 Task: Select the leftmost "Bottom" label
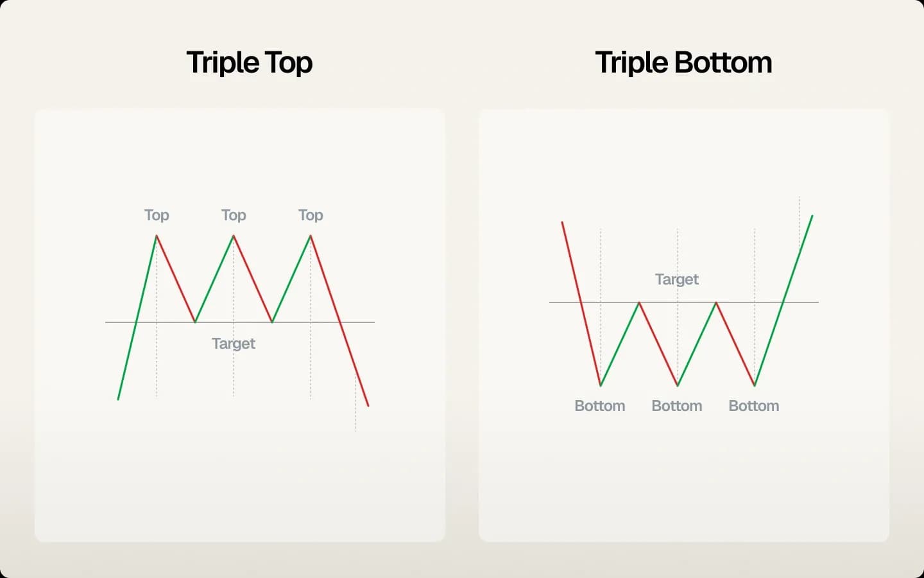[x=600, y=406]
